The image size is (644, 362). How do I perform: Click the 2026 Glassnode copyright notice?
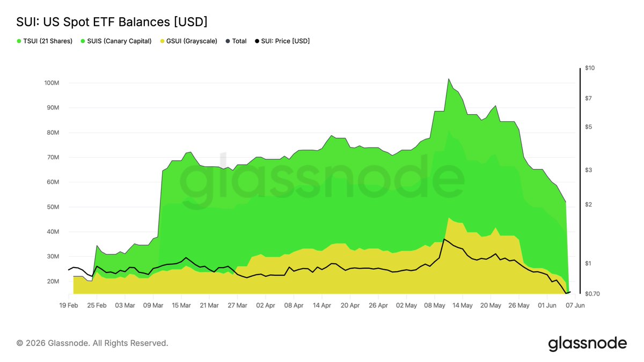[x=92, y=343]
